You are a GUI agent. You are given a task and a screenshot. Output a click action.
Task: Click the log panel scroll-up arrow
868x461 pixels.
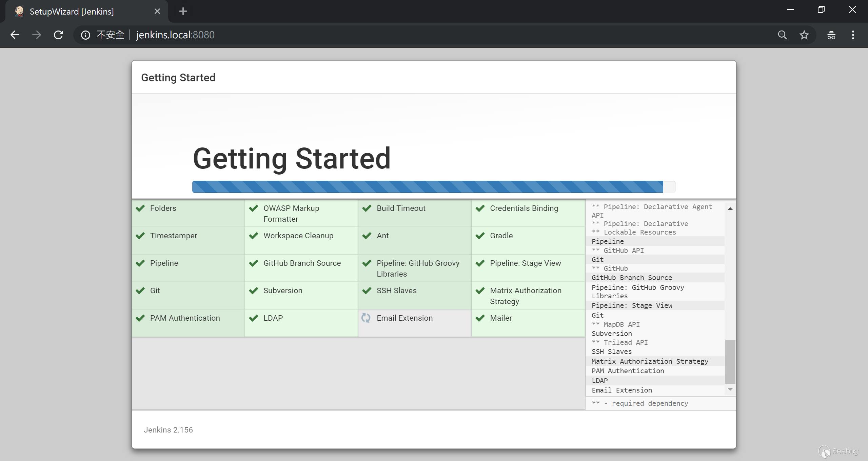pos(730,209)
